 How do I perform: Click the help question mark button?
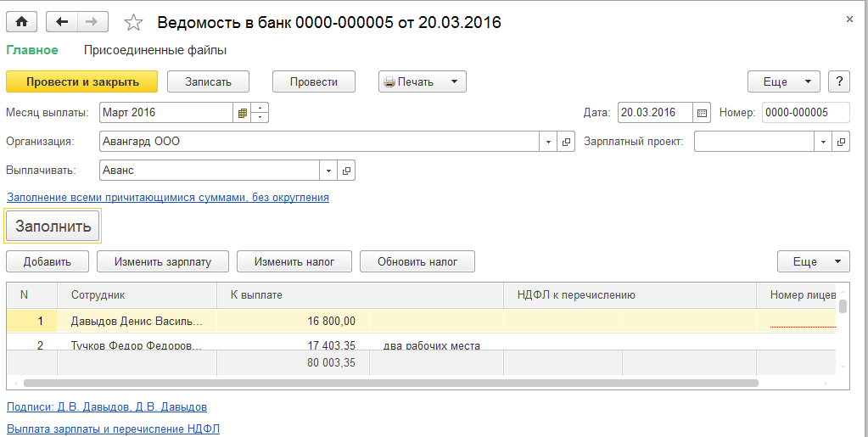[838, 81]
